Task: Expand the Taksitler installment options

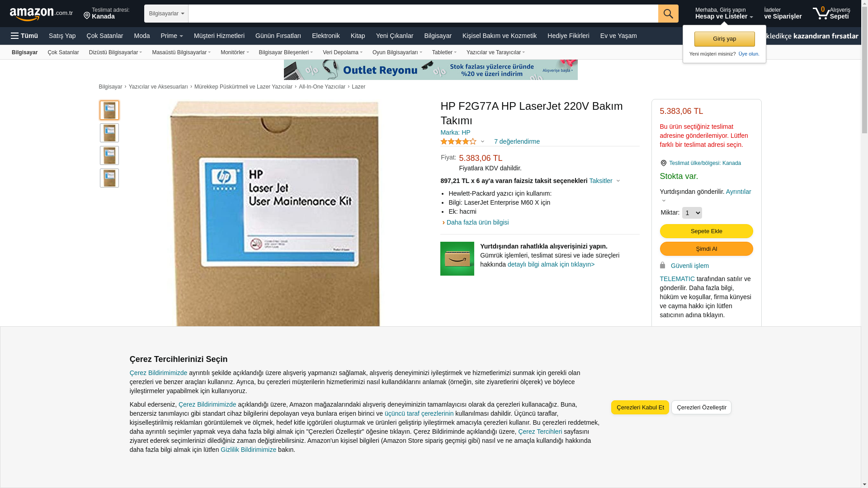Action: tap(604, 181)
